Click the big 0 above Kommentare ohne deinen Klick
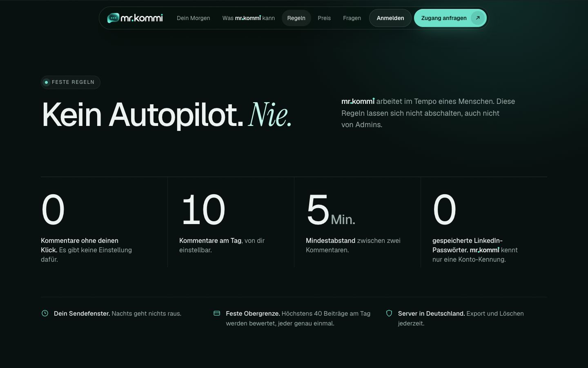 click(x=53, y=209)
